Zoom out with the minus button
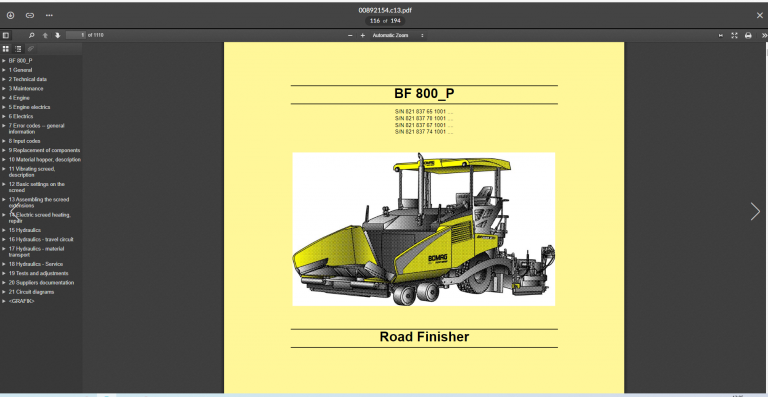 [350, 35]
